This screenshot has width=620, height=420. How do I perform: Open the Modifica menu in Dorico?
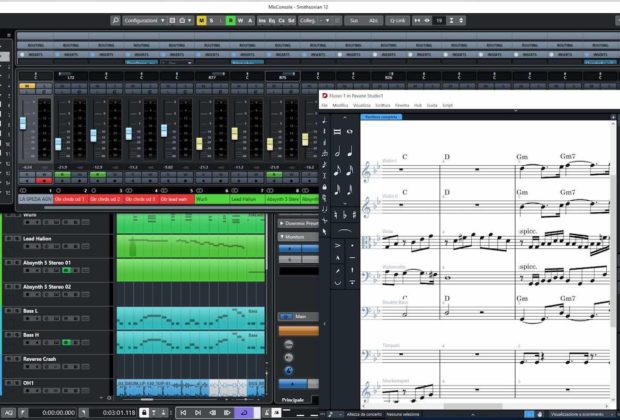pos(340,105)
